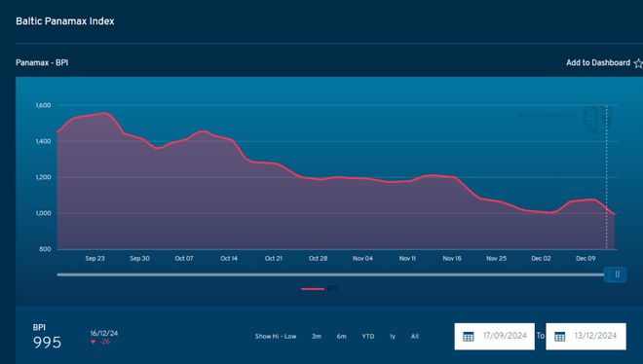
Task: Click the range slider track under chart
Action: [330, 274]
